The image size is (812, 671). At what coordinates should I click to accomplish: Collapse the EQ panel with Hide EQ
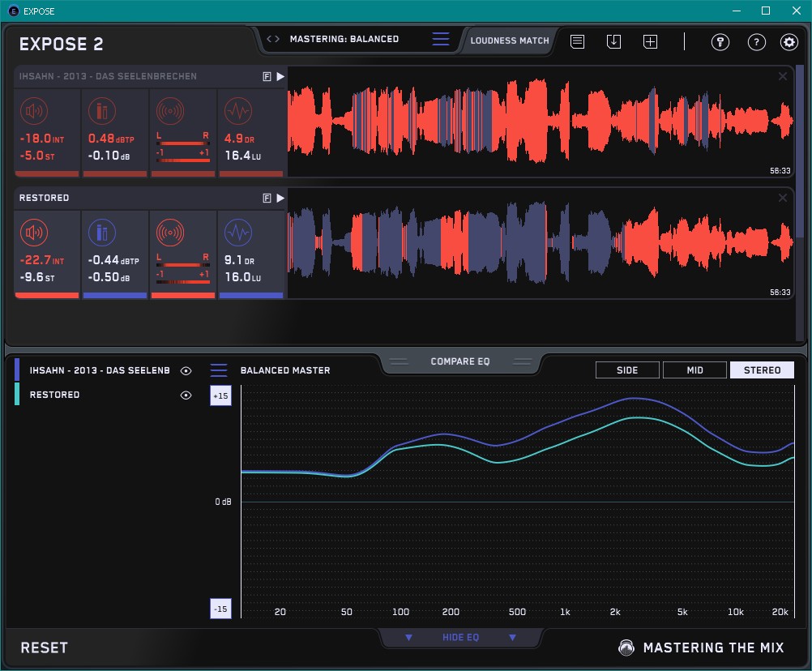tap(459, 638)
